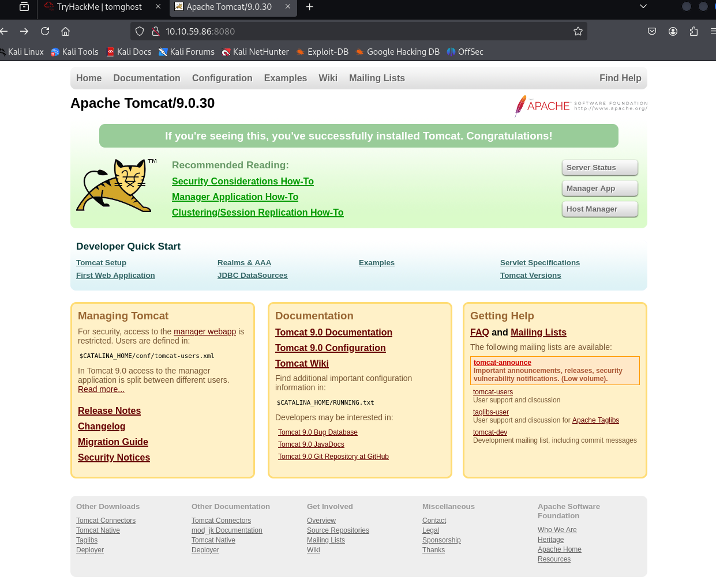Open the Realms & AAA link
This screenshot has width=716, height=588.
click(x=244, y=262)
